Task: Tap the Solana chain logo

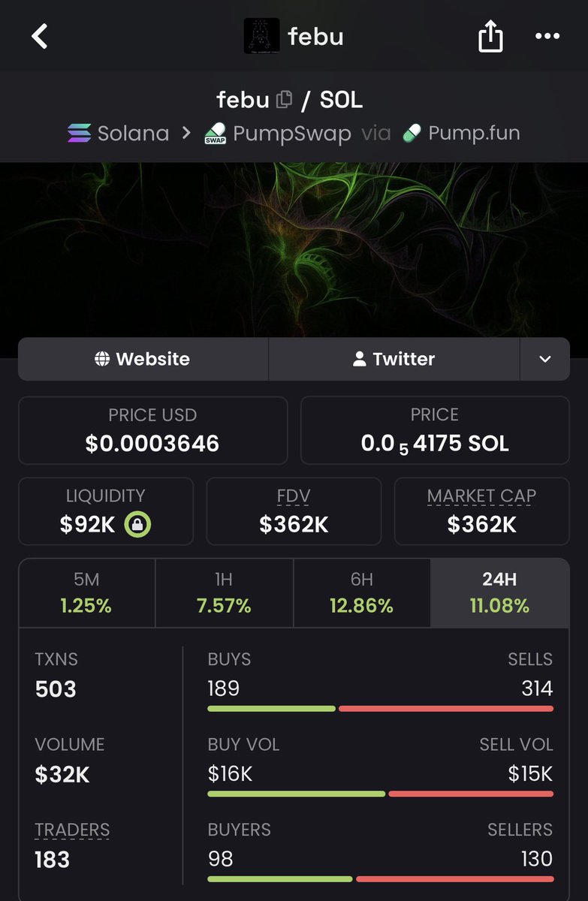Action: (x=79, y=134)
